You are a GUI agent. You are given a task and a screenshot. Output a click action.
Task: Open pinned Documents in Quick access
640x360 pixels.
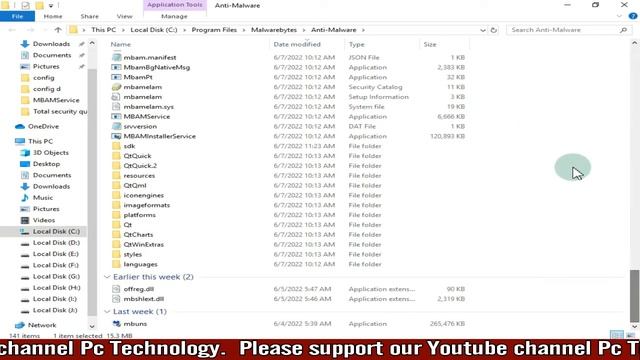[x=52, y=55]
